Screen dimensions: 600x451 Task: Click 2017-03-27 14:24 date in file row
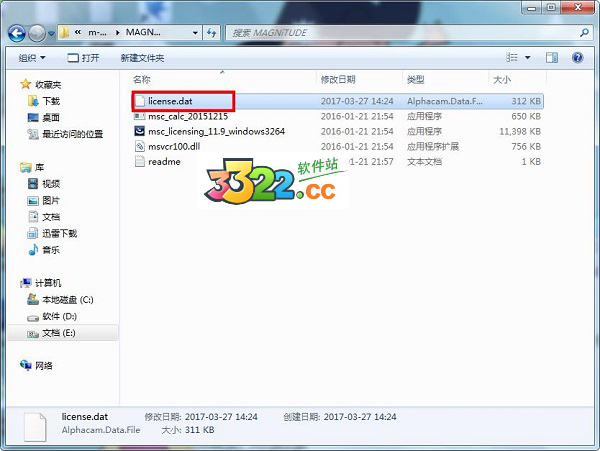tap(357, 101)
